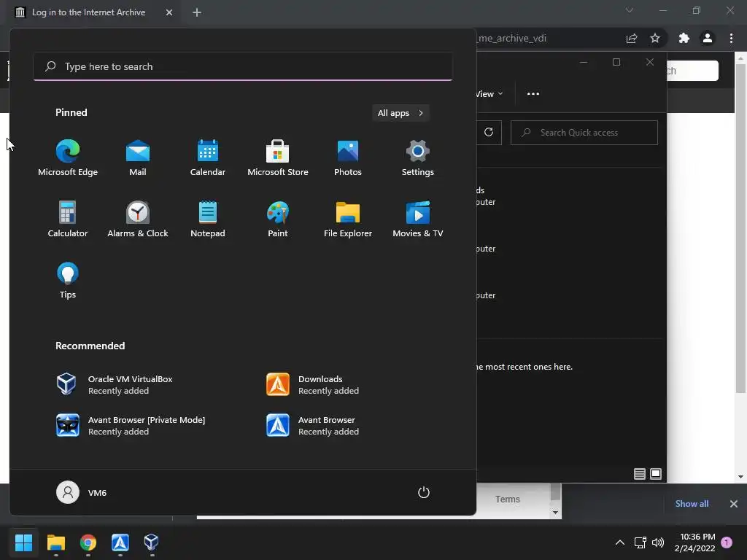The image size is (747, 560).
Task: Click Show all in downloads bar
Action: [692, 503]
